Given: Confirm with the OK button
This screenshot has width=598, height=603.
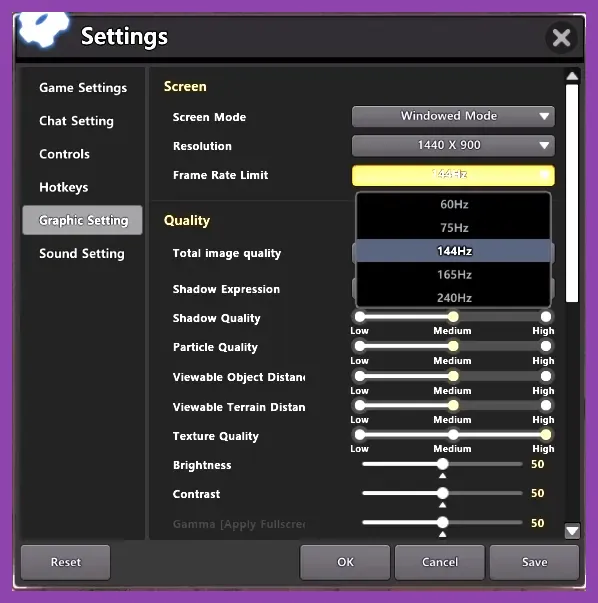Looking at the screenshot, I should click(345, 562).
